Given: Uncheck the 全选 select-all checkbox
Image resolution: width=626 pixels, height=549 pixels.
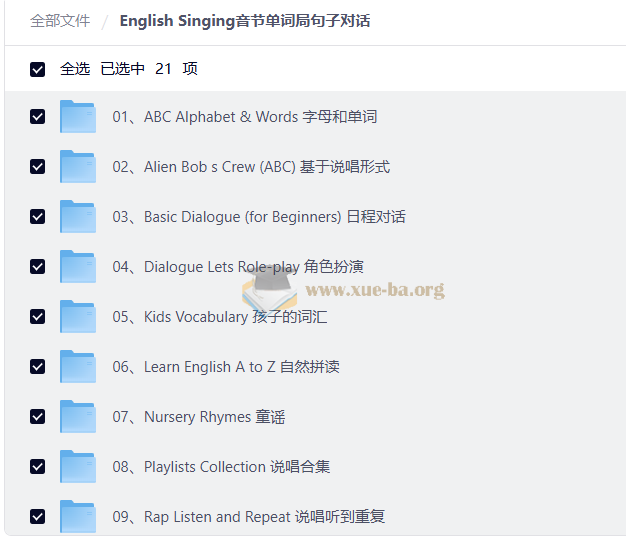Looking at the screenshot, I should [x=38, y=69].
